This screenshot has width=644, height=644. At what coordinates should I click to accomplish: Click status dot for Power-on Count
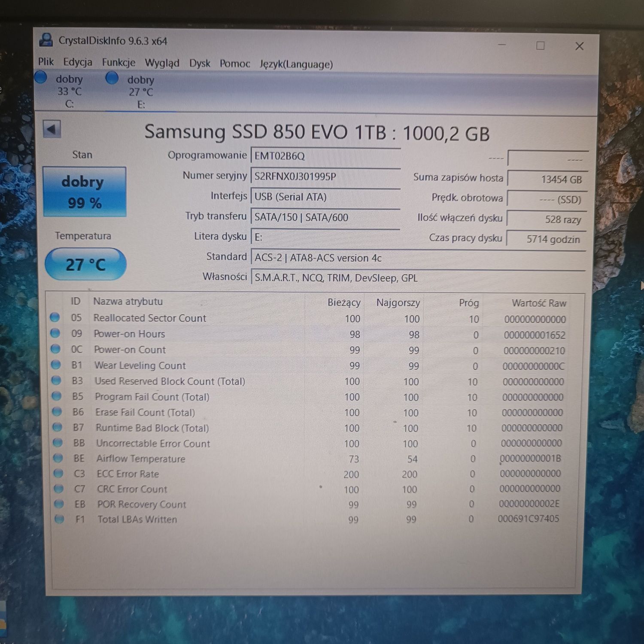[55, 349]
